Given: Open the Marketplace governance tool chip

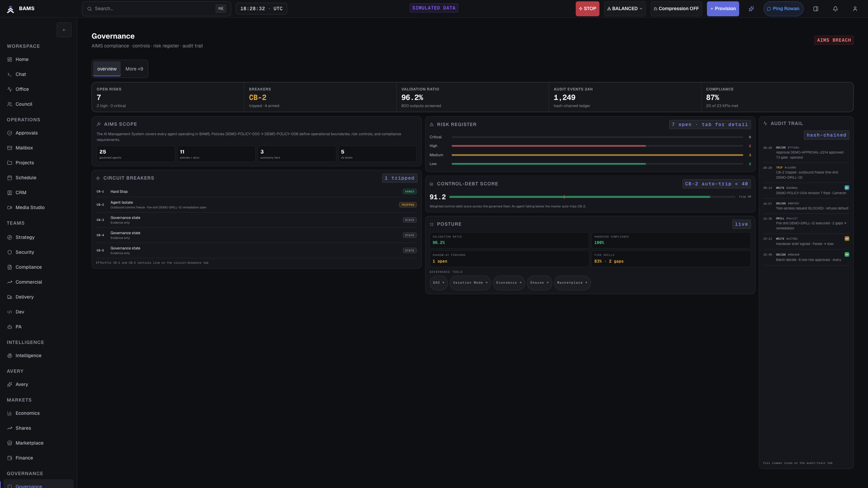Looking at the screenshot, I should [572, 283].
